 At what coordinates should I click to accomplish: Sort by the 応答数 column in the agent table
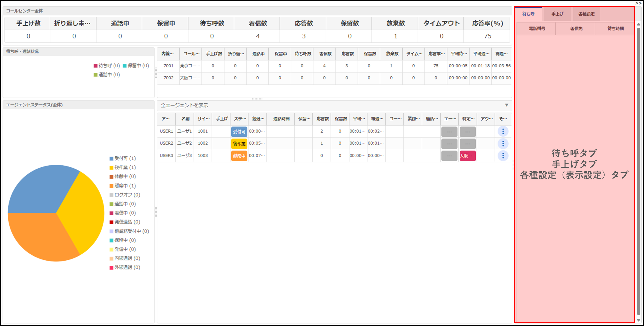coord(322,119)
